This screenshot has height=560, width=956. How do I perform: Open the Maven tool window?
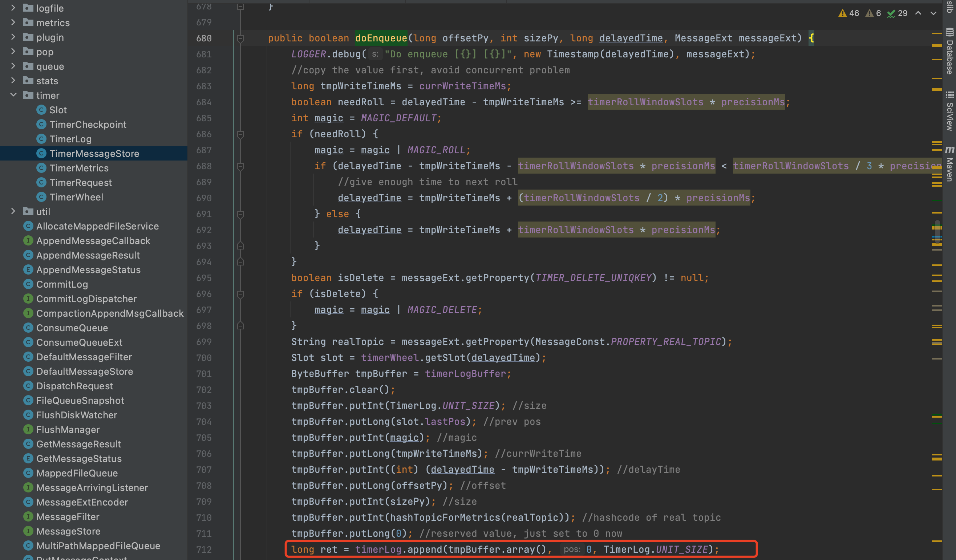pos(950,163)
